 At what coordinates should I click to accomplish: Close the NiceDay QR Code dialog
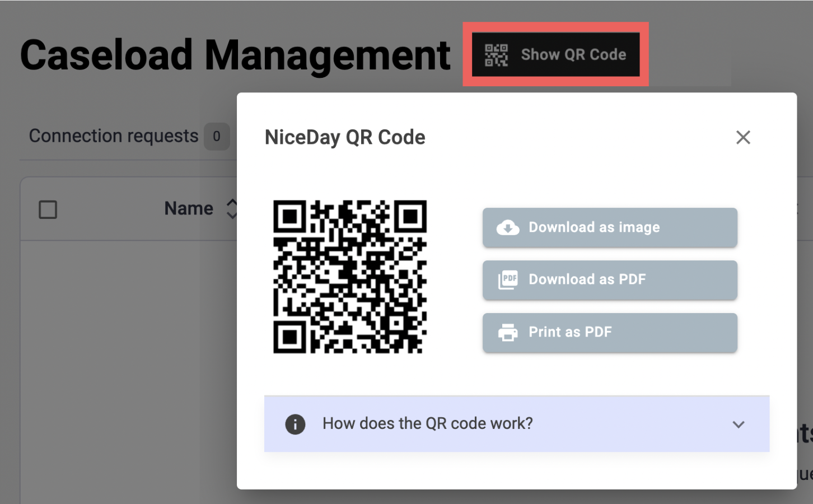tap(743, 137)
